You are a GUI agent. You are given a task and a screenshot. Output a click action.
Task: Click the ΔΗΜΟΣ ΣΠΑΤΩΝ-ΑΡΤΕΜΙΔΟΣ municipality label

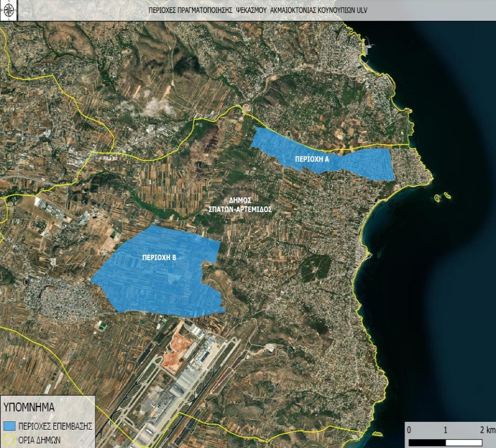(x=241, y=204)
